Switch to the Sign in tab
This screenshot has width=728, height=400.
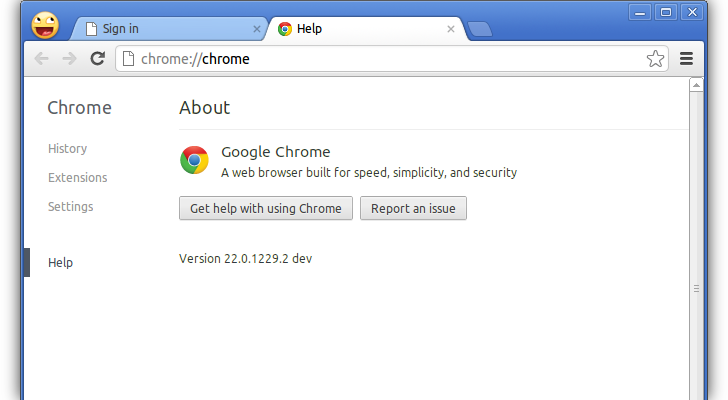pos(169,29)
